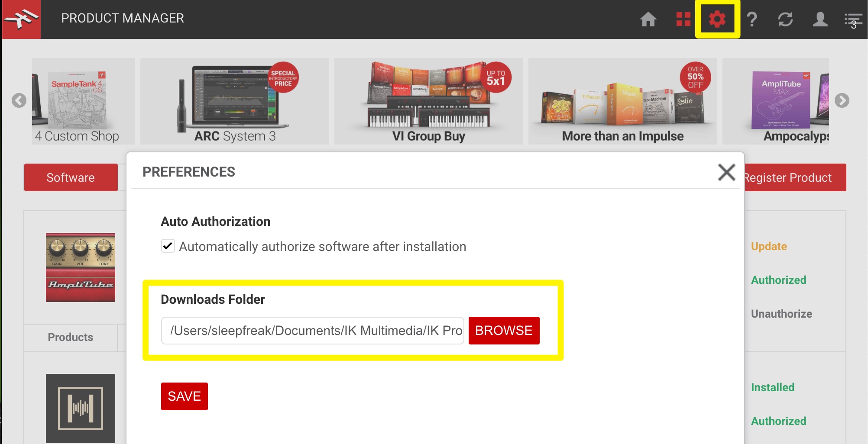Image resolution: width=868 pixels, height=444 pixels.
Task: Open the AmpliTube MAX Ampocalypse banner
Action: pyautogui.click(x=776, y=101)
